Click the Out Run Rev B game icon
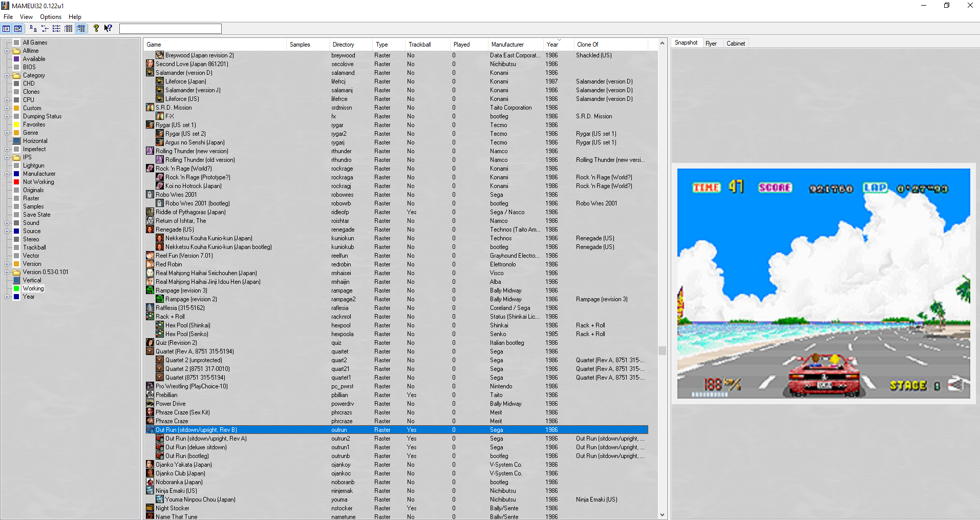Image resolution: width=980 pixels, height=520 pixels. point(150,430)
